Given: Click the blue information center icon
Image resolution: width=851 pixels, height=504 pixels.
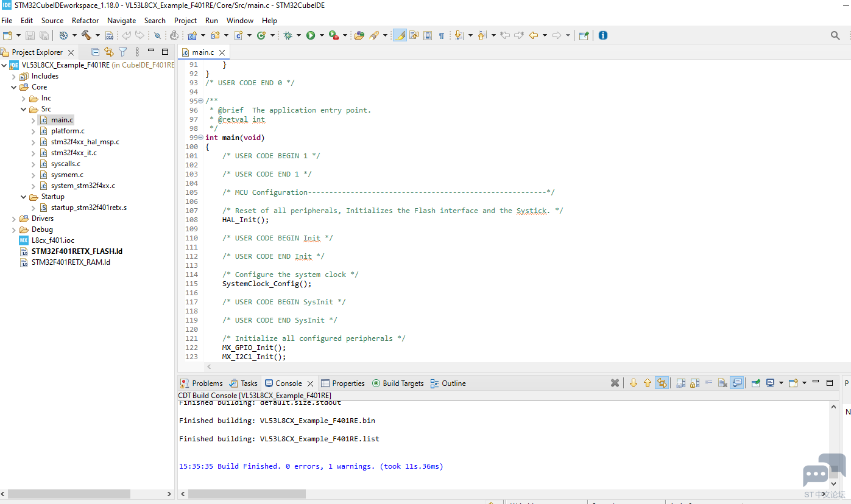Looking at the screenshot, I should point(603,35).
